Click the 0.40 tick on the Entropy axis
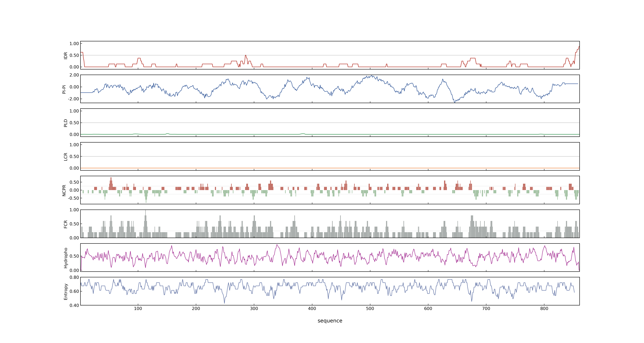 pyautogui.click(x=74, y=305)
